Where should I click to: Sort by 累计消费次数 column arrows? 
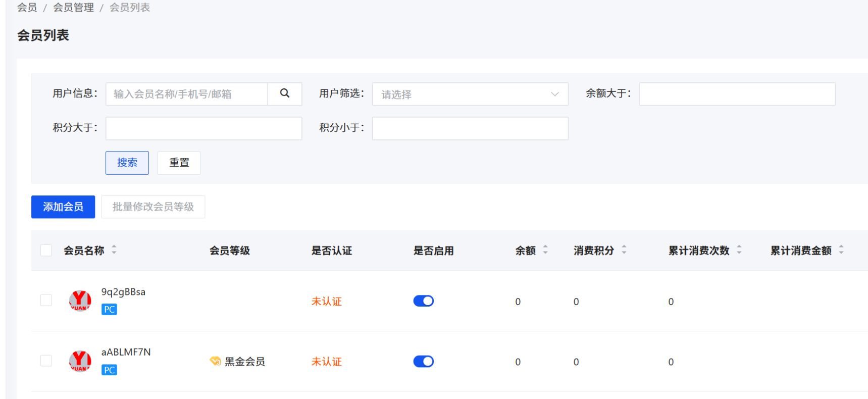(739, 250)
